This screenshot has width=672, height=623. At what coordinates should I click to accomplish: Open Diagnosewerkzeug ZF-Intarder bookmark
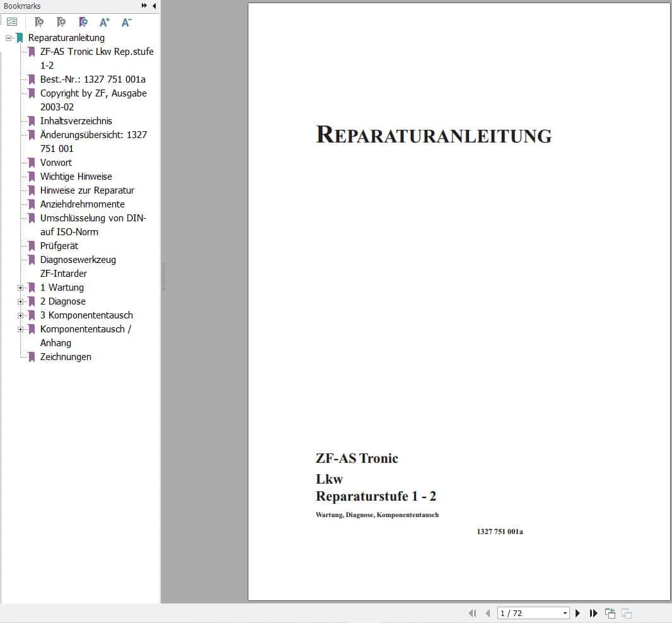click(x=78, y=266)
